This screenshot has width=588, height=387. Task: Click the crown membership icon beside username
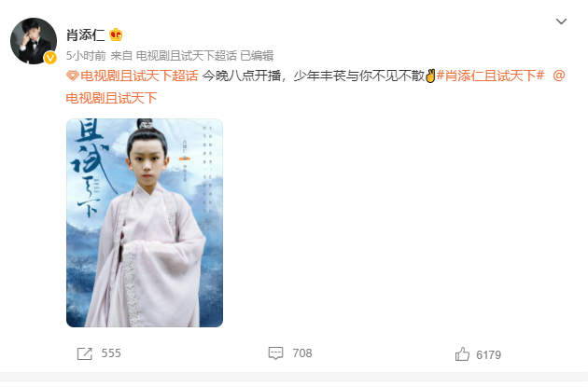tap(116, 35)
